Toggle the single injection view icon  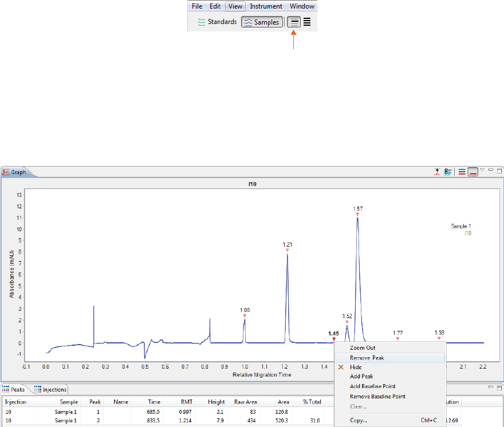point(294,22)
